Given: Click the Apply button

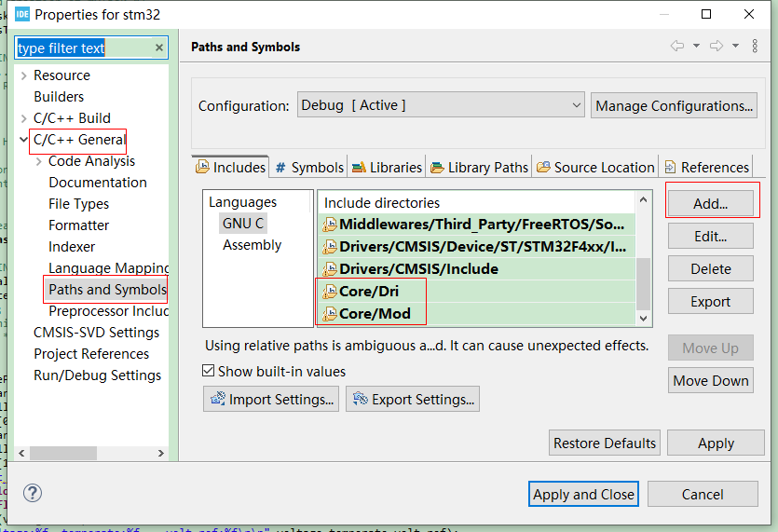Looking at the screenshot, I should point(716,443).
